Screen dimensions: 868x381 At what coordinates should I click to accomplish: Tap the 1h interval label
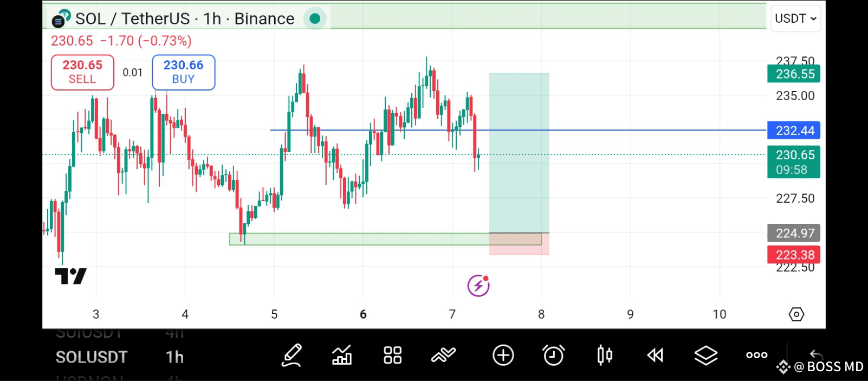[x=174, y=357]
